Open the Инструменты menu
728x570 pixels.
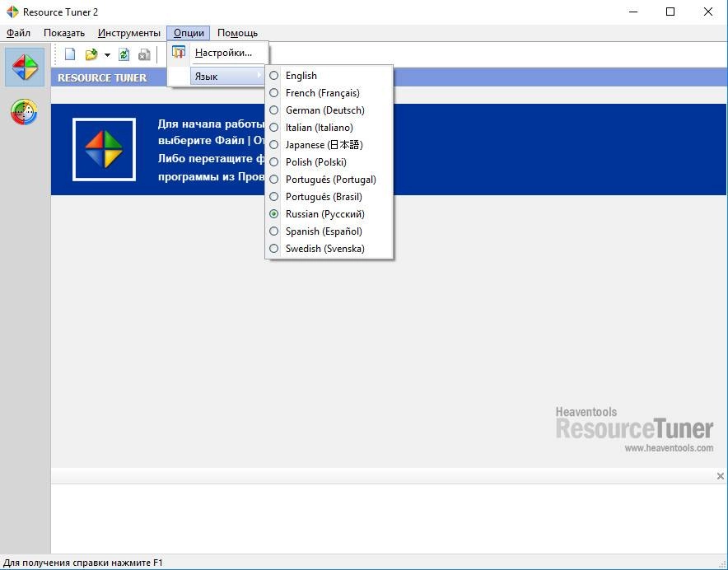coord(129,33)
